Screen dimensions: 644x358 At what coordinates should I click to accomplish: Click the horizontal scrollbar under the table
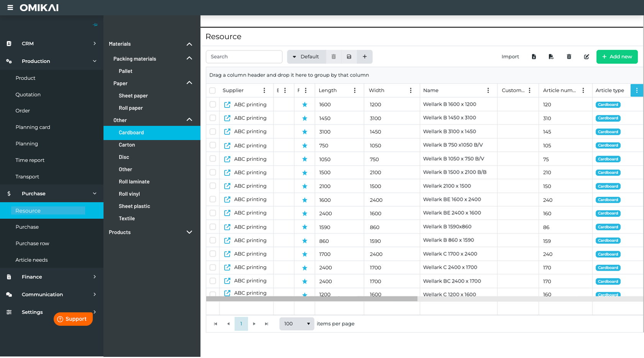click(x=311, y=299)
